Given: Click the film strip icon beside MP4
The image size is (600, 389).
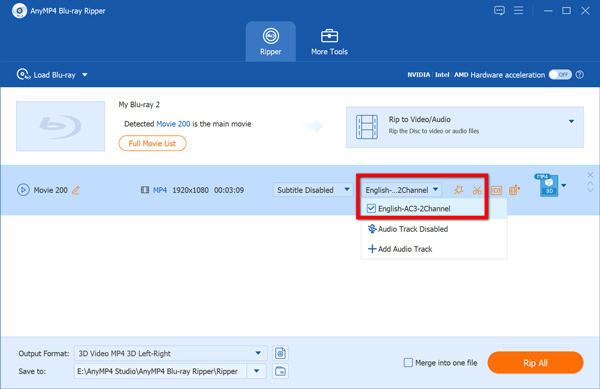Looking at the screenshot, I should (x=145, y=190).
